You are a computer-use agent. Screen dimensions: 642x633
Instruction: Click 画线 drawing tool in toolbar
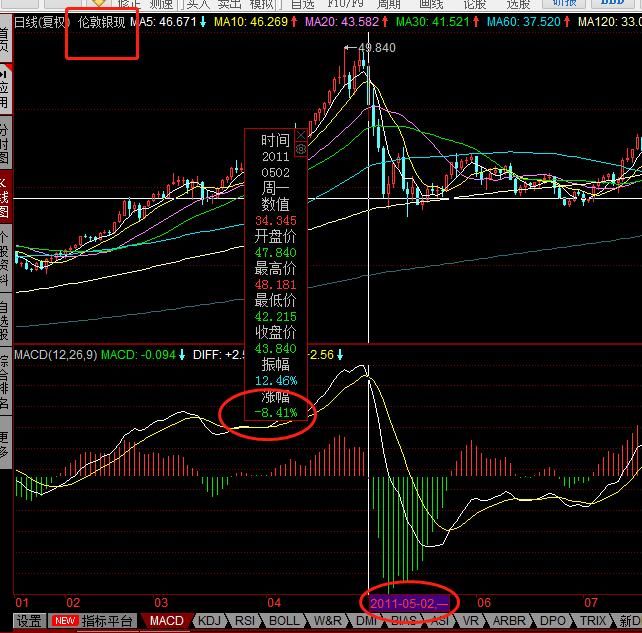[x=431, y=4]
